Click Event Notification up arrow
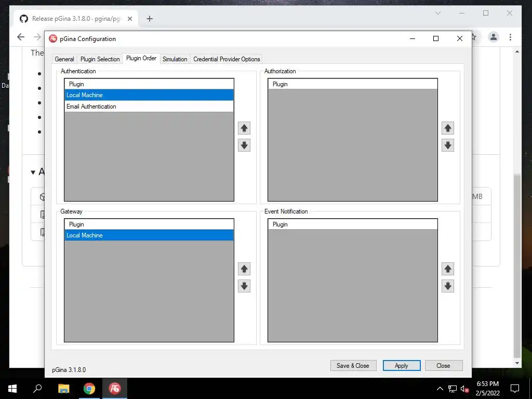Viewport: 532px width, 399px height. pyautogui.click(x=447, y=269)
